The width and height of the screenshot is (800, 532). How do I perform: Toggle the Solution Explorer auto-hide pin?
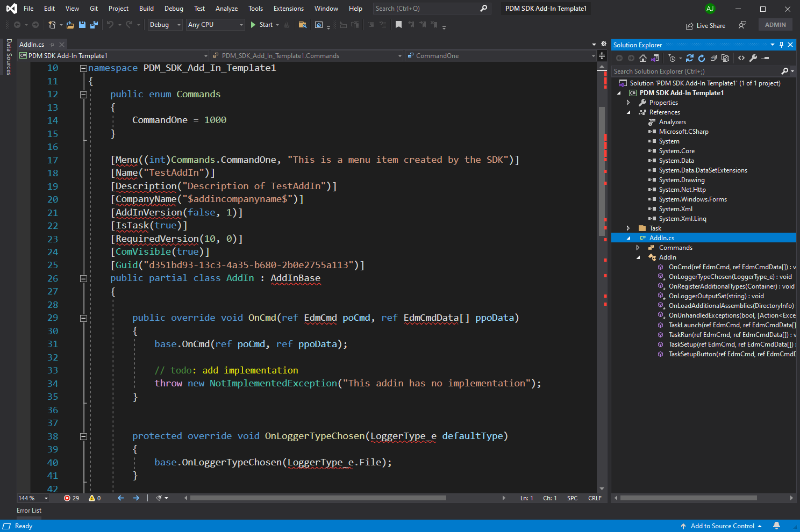click(x=781, y=45)
